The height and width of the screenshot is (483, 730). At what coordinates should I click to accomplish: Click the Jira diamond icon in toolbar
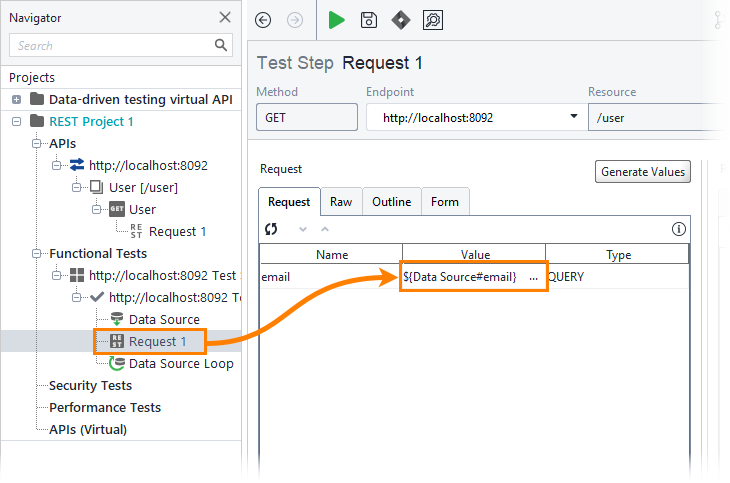point(401,20)
